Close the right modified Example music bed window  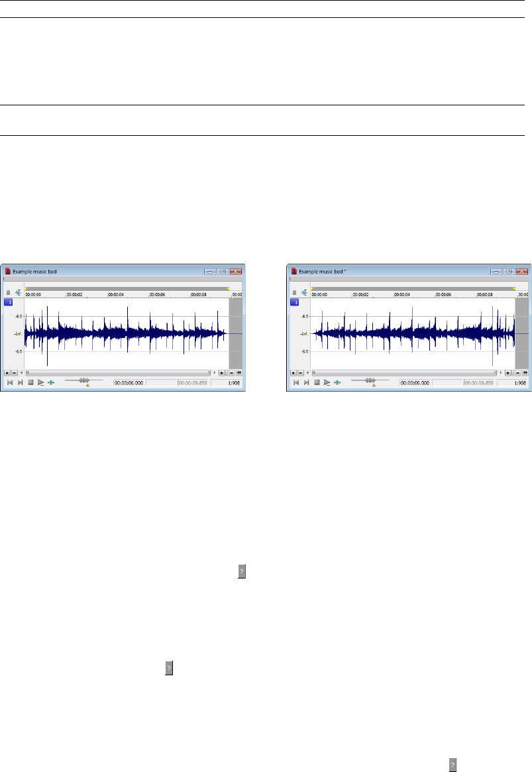click(522, 272)
